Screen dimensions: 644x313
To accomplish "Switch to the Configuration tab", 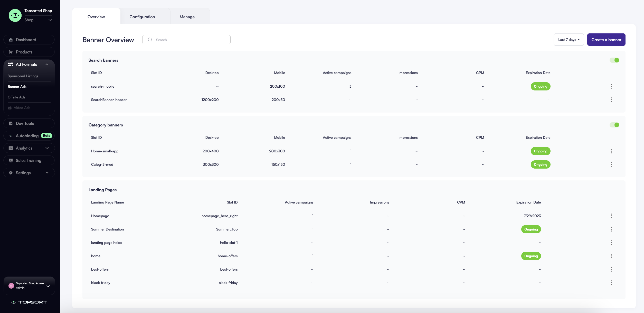I will pyautogui.click(x=142, y=17).
